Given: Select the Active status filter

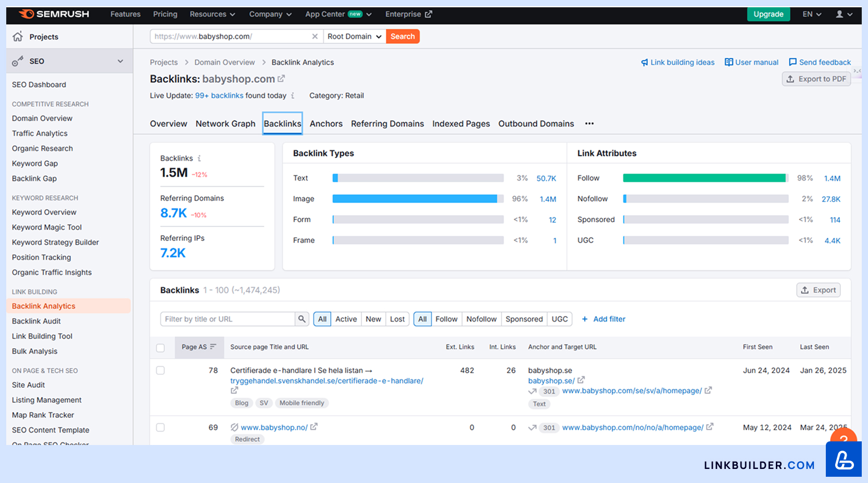Looking at the screenshot, I should point(346,319).
